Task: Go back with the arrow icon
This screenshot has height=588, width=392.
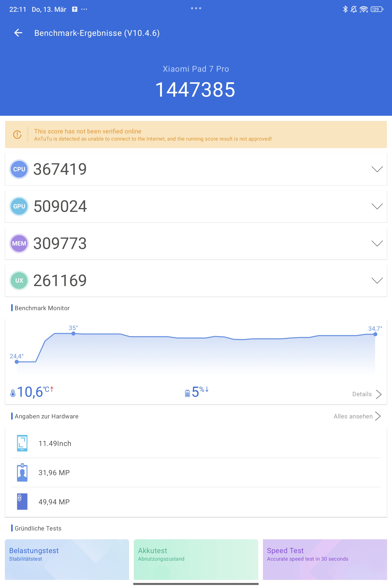Action: (18, 33)
